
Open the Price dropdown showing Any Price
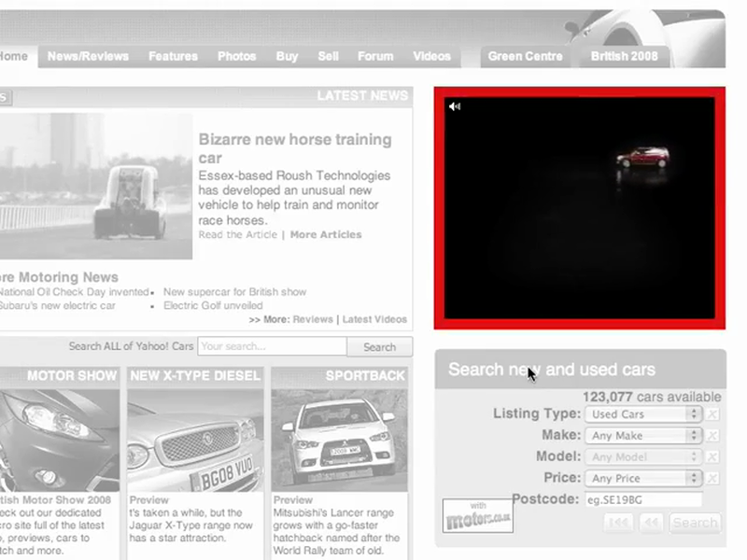[x=643, y=479]
